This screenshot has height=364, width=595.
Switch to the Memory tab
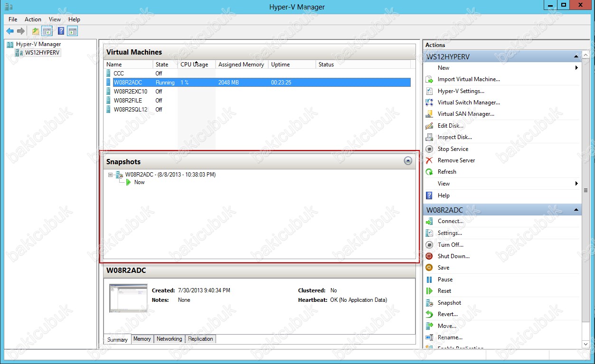tap(142, 339)
